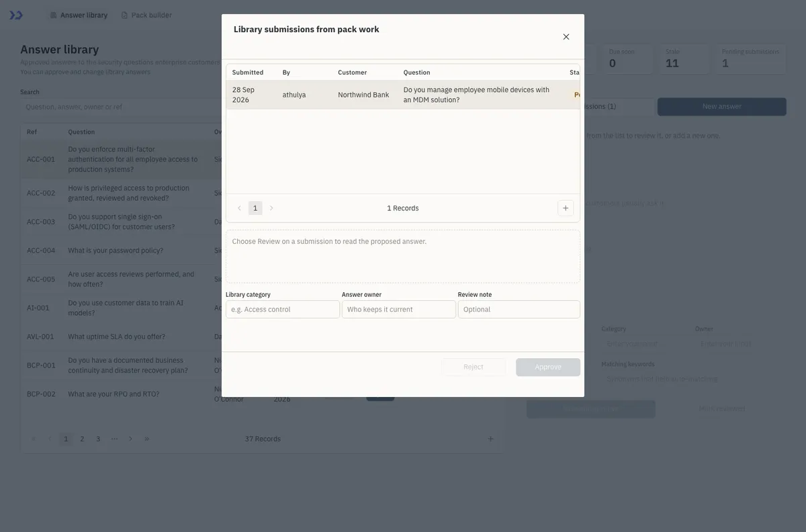
Task: Focus the Answer owner field
Action: 399,310
